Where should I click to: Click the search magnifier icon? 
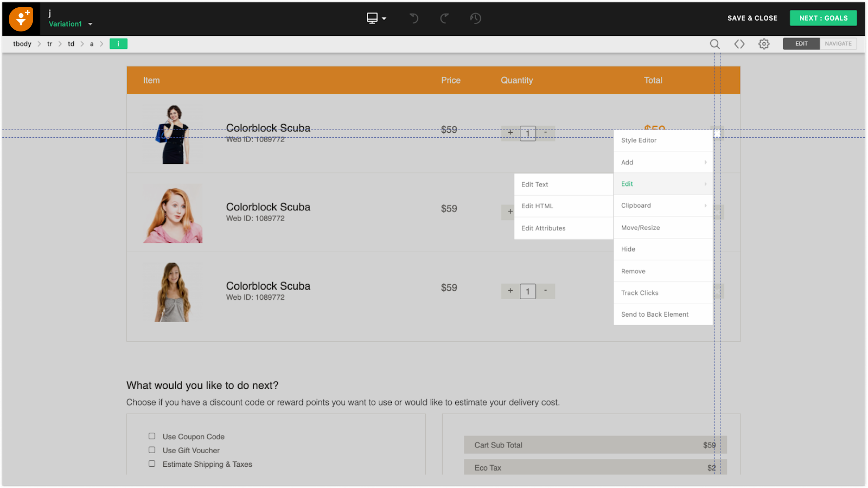714,44
